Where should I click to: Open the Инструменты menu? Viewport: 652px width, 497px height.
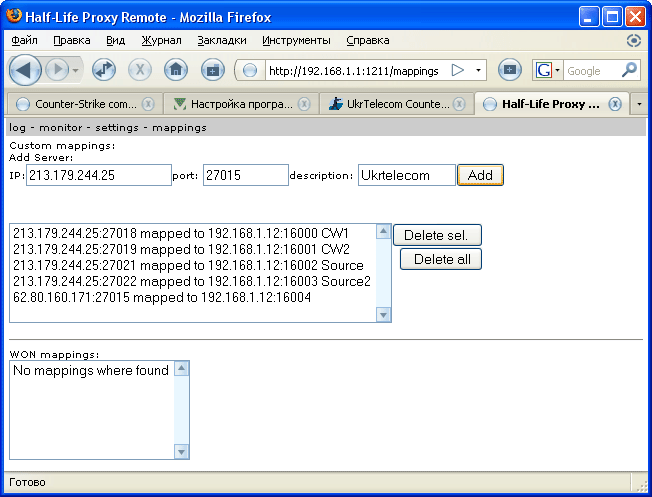click(x=296, y=40)
